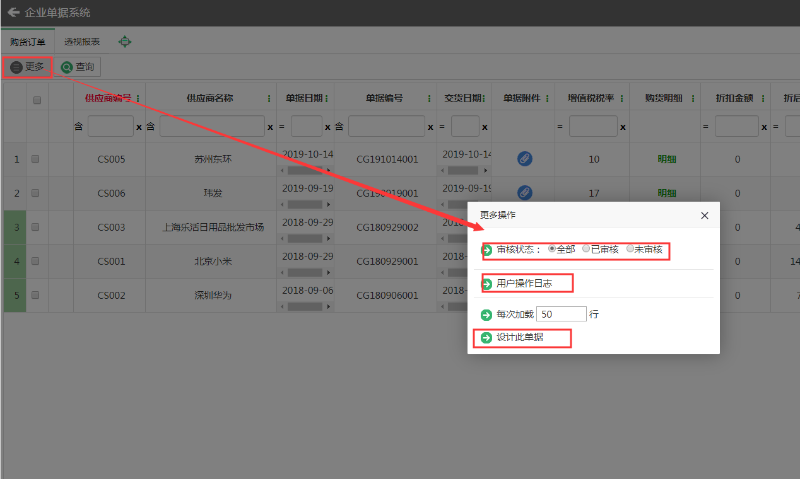Image resolution: width=800 pixels, height=479 pixels.
Task: Select the 全部 audit status radio button
Action: (x=552, y=249)
